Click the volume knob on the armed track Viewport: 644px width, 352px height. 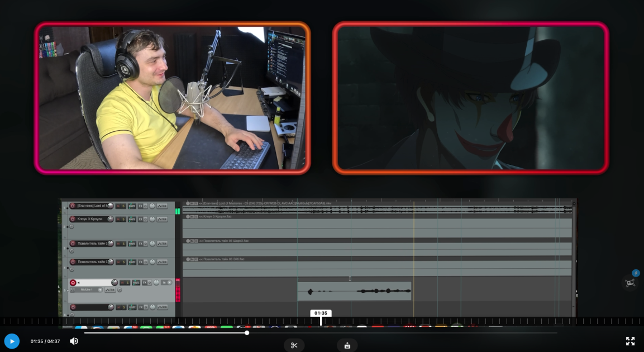[115, 283]
